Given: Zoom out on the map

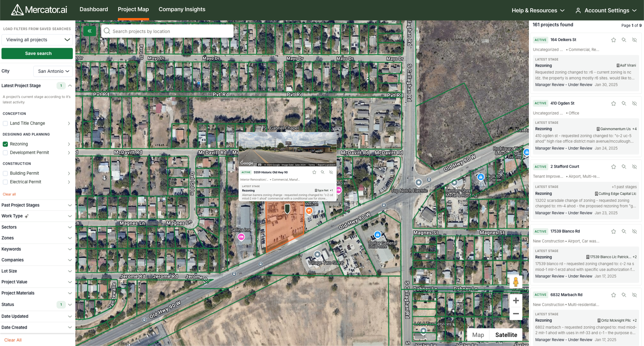Looking at the screenshot, I should click(515, 314).
